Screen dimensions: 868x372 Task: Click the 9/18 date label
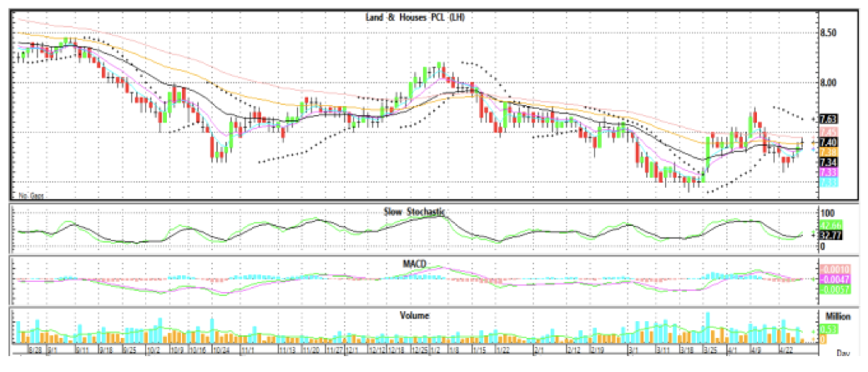tap(106, 349)
